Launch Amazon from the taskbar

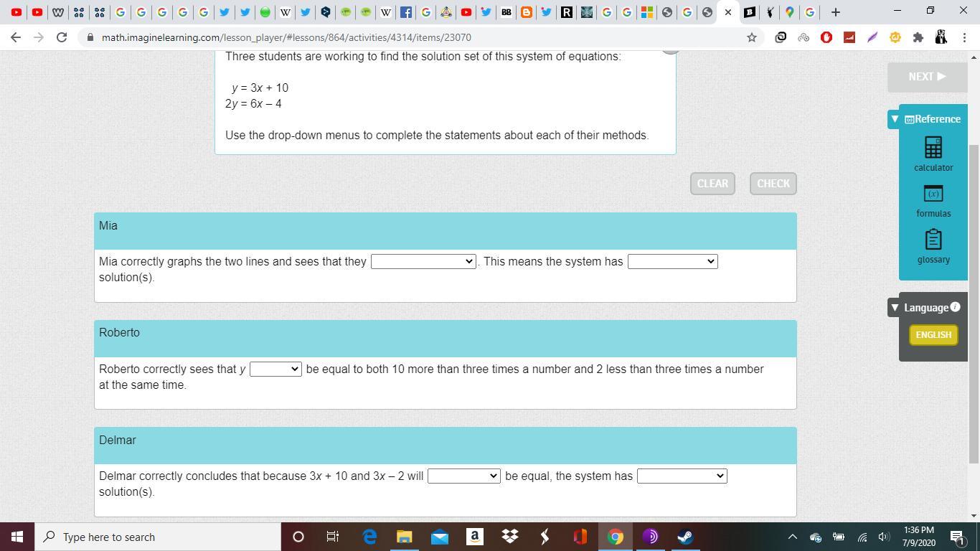pyautogui.click(x=475, y=537)
